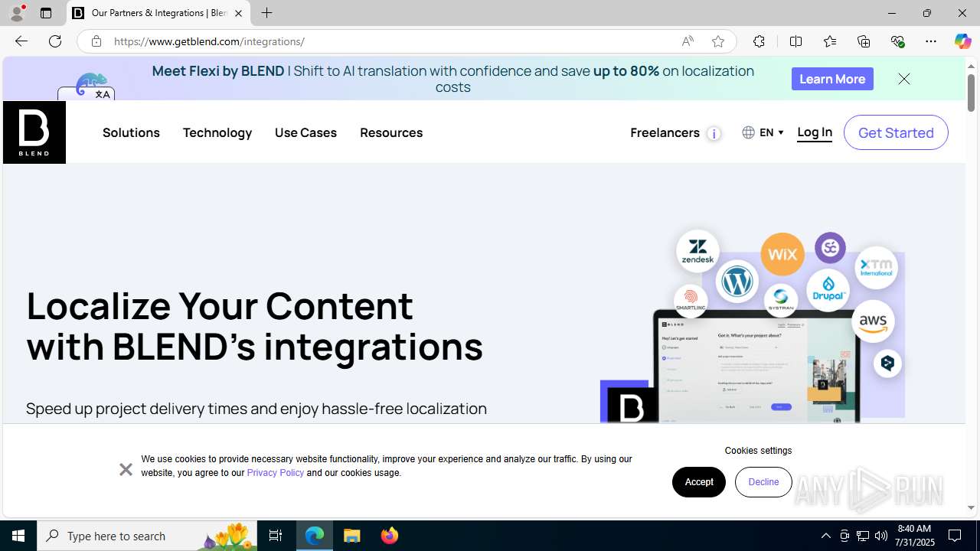Open volume control in system tray

coord(881,536)
